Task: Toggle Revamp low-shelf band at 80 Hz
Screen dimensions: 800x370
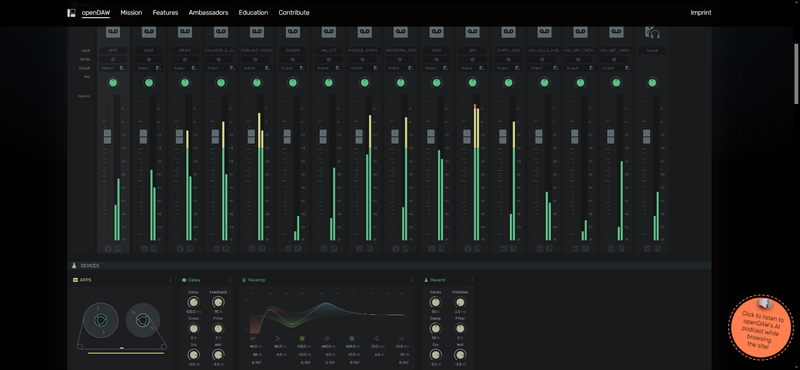Action: 278,338
